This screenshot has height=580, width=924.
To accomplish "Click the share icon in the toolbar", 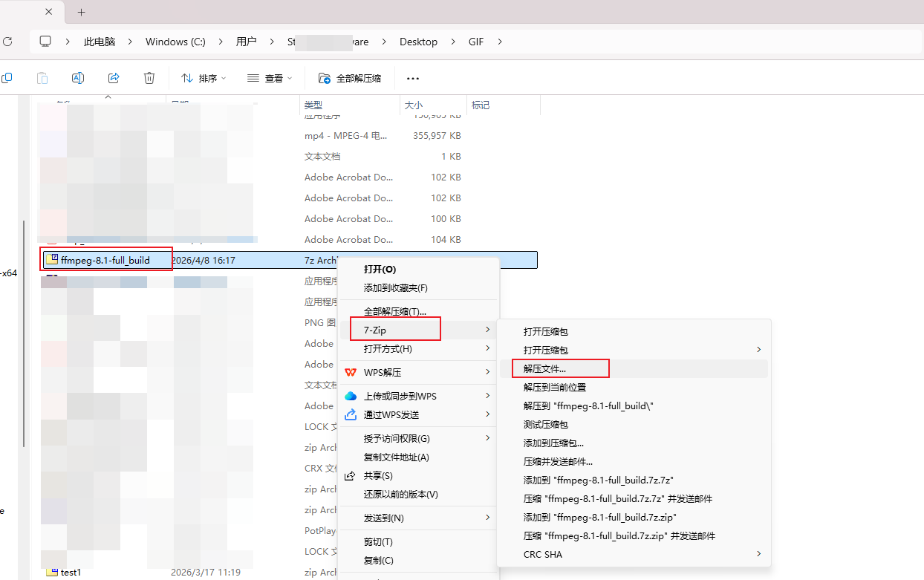I will [114, 78].
